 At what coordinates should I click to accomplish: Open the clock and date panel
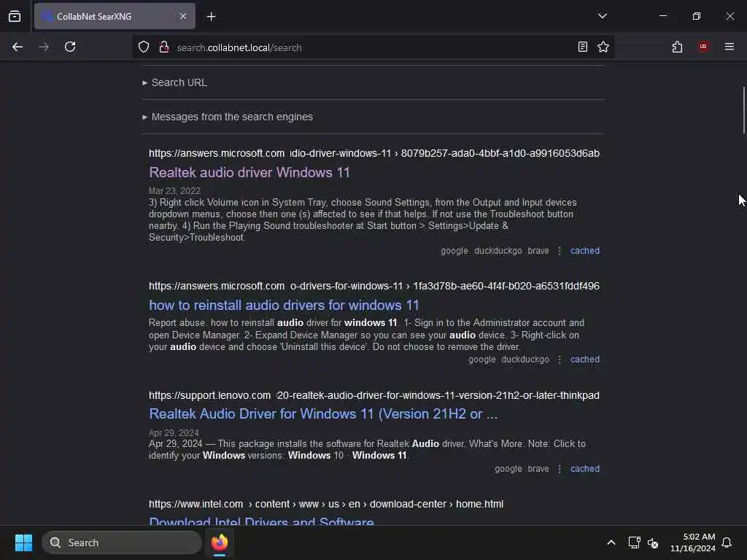tap(693, 542)
